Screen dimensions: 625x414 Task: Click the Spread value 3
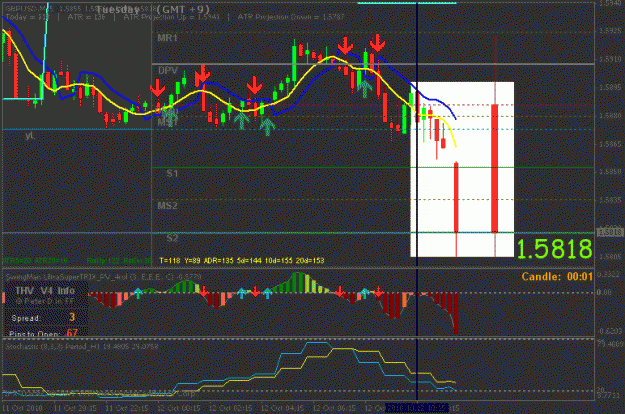click(x=72, y=317)
